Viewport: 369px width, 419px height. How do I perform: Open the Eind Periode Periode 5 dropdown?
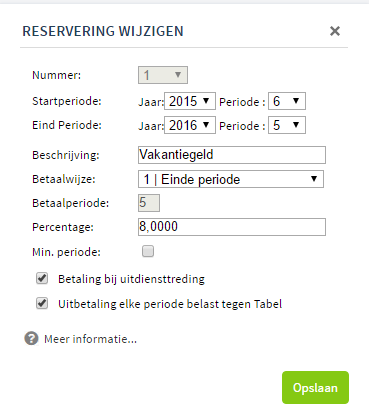(x=287, y=125)
